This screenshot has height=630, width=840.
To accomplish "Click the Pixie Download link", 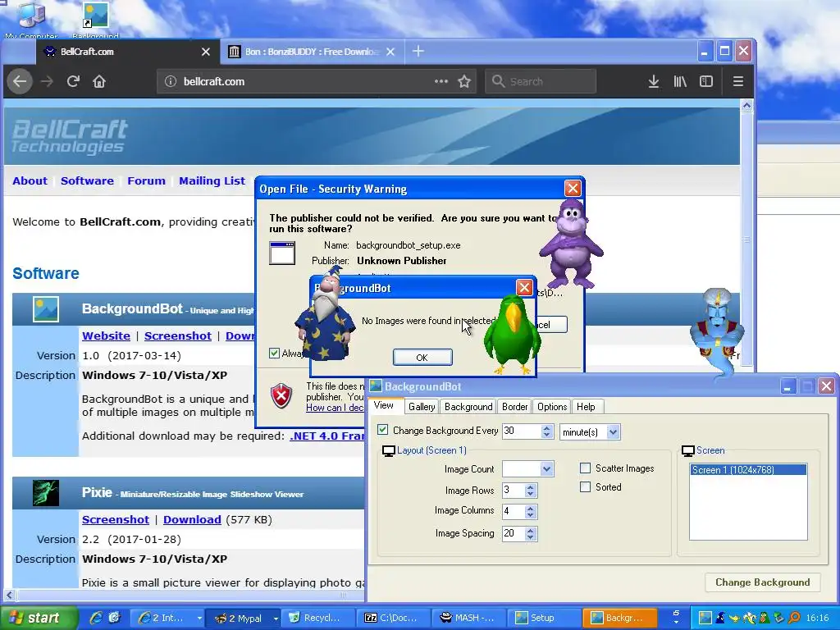I will (x=192, y=519).
